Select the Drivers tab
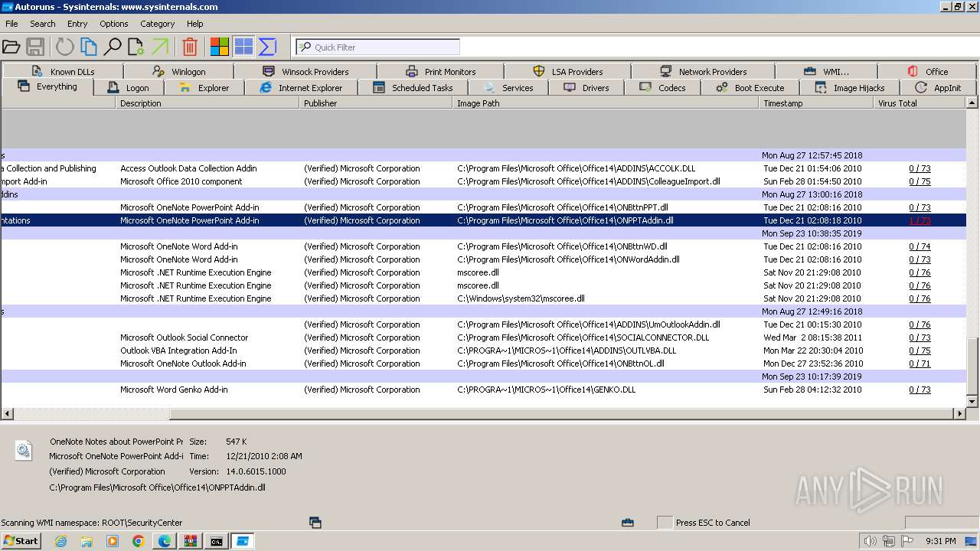The image size is (980, 551). [x=586, y=87]
